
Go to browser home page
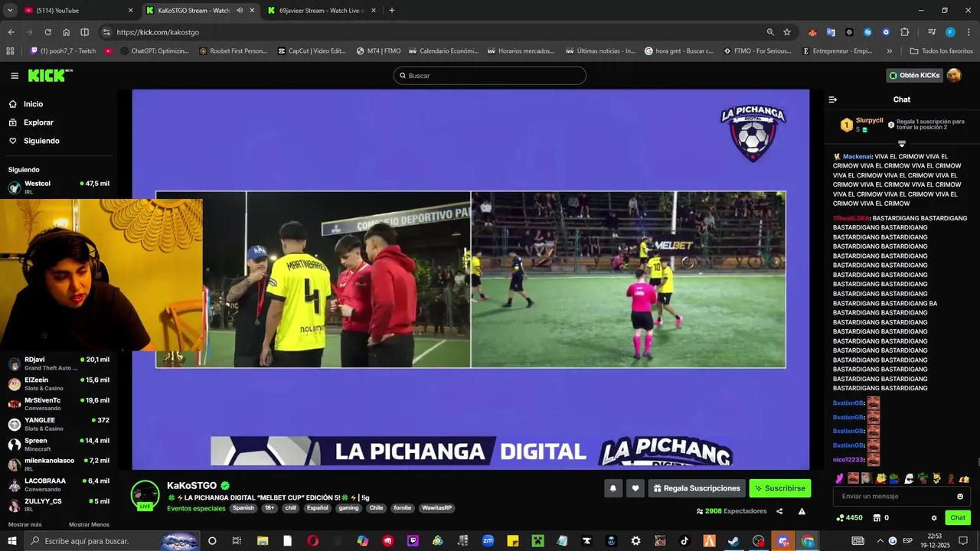click(67, 32)
